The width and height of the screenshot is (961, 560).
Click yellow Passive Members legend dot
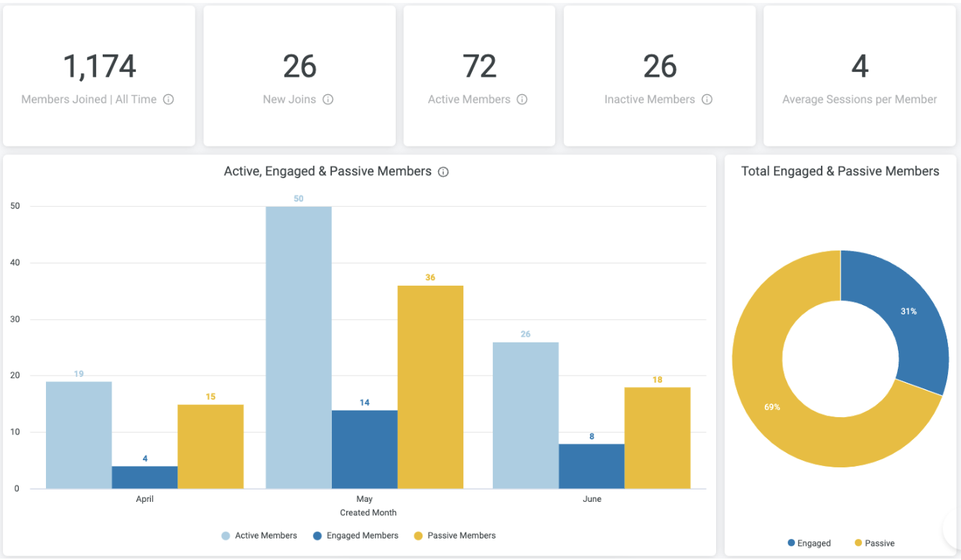(418, 536)
